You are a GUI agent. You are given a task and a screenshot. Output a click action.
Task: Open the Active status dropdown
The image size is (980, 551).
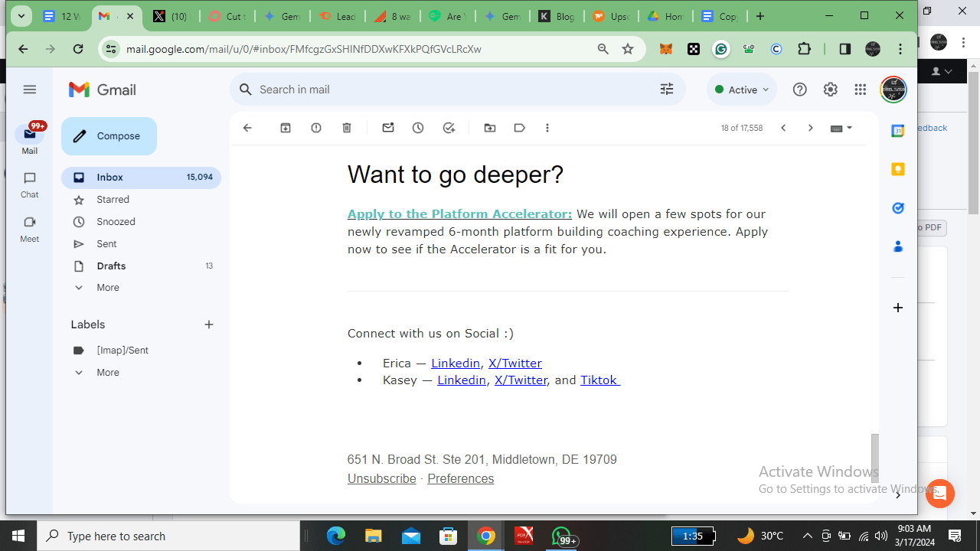point(742,90)
